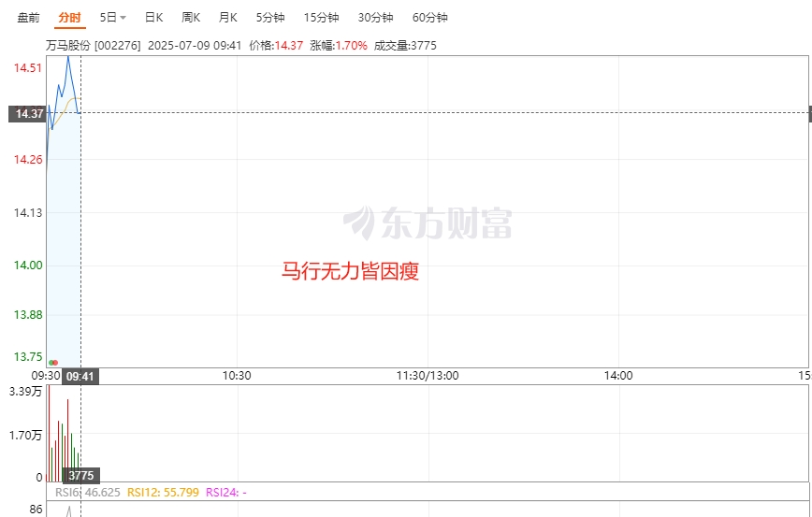Click the 13.88 price axis label
Screen dimensions: 812x517
(28, 315)
